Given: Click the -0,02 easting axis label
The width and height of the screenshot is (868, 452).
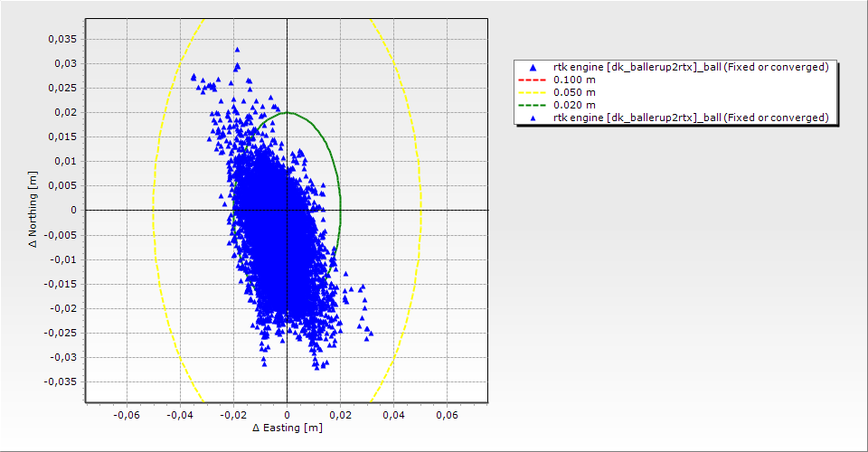Looking at the screenshot, I should (233, 415).
